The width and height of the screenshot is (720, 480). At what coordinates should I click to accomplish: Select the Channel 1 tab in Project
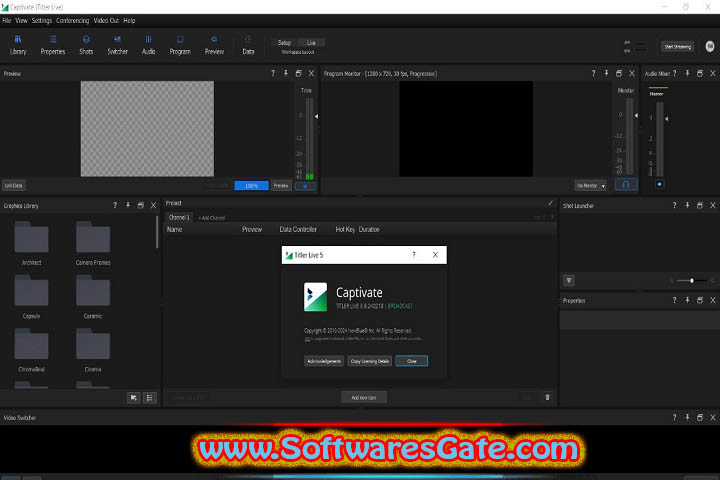(179, 217)
